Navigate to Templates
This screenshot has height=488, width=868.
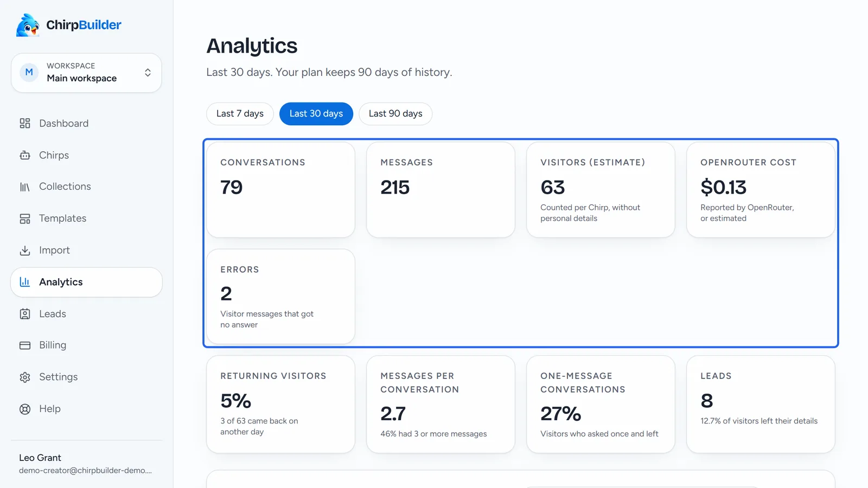(x=86, y=219)
